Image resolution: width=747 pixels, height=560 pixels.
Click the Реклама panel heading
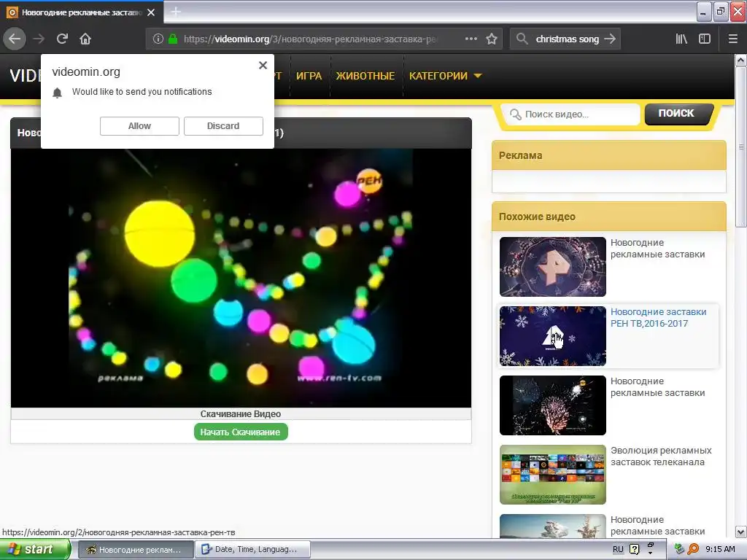pos(520,155)
